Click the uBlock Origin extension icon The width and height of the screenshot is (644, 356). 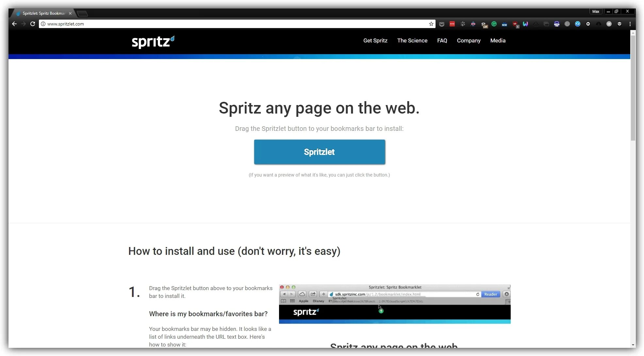(515, 24)
